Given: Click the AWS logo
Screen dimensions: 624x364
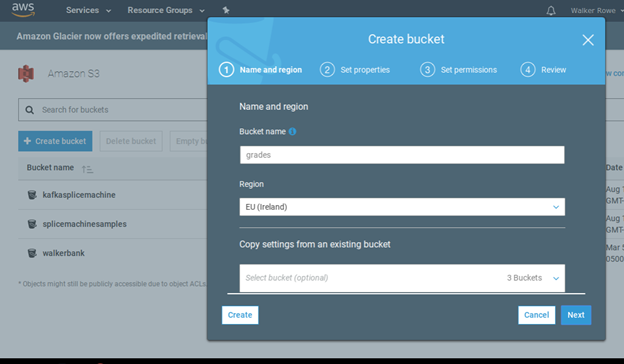Looking at the screenshot, I should 23,10.
